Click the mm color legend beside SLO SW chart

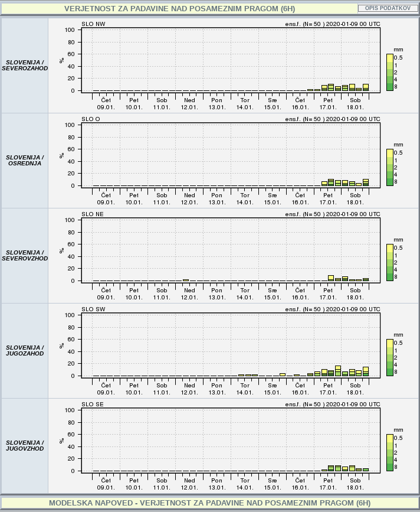[390, 357]
